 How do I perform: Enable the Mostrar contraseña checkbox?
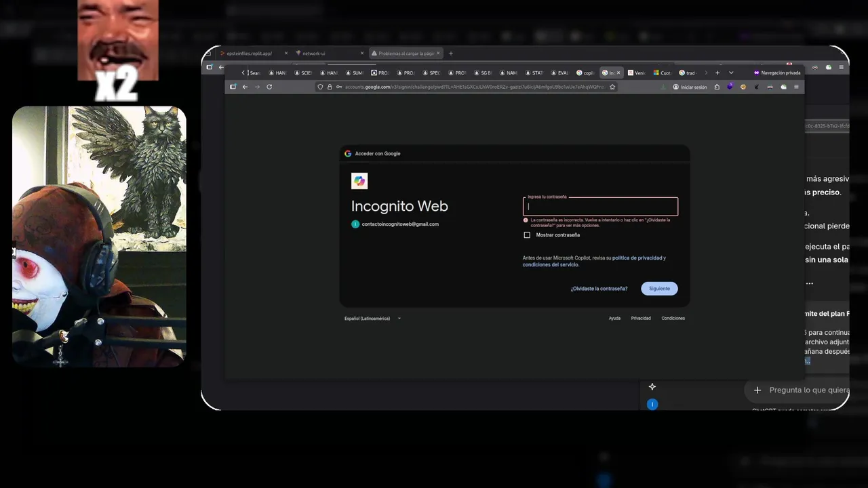coord(527,235)
